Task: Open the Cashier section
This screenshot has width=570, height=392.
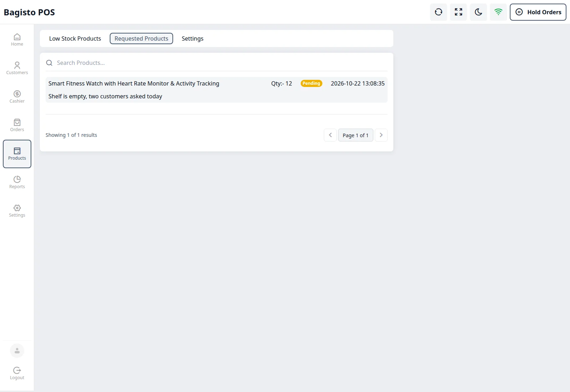Action: (17, 97)
